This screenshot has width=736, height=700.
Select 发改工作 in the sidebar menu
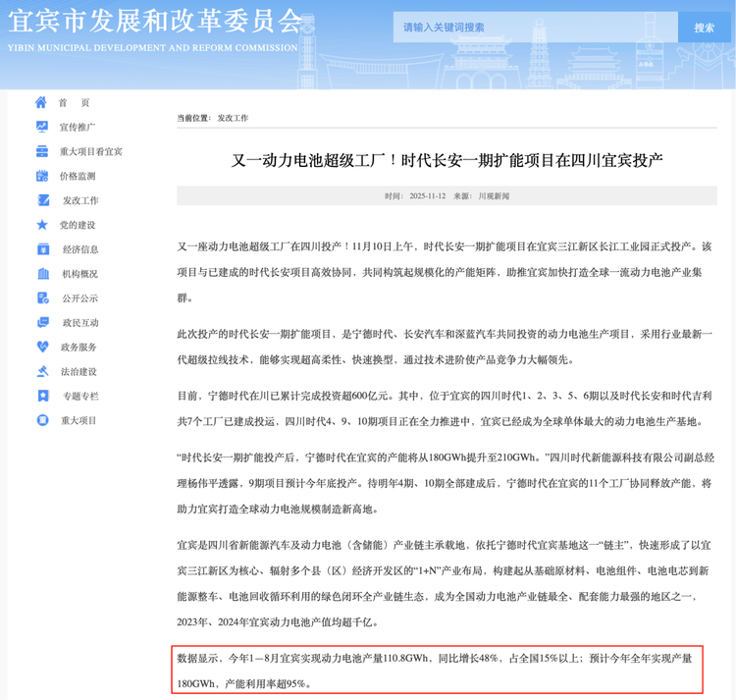pos(80,200)
